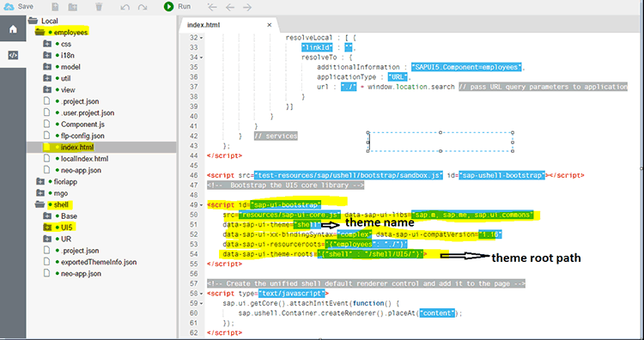Expand the Base folder under shell
This screenshot has height=340, width=644.
47,216
